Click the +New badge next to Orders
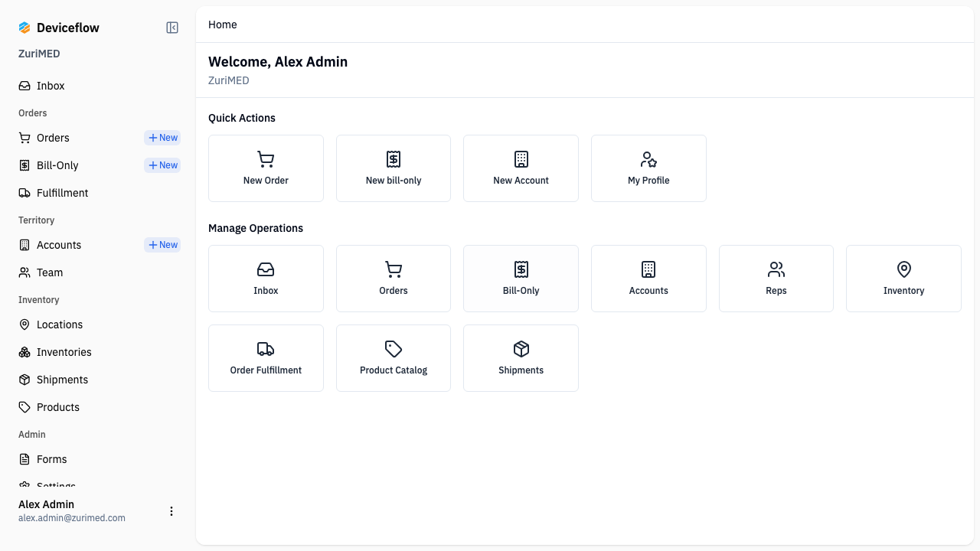The height and width of the screenshot is (551, 980). click(x=162, y=138)
